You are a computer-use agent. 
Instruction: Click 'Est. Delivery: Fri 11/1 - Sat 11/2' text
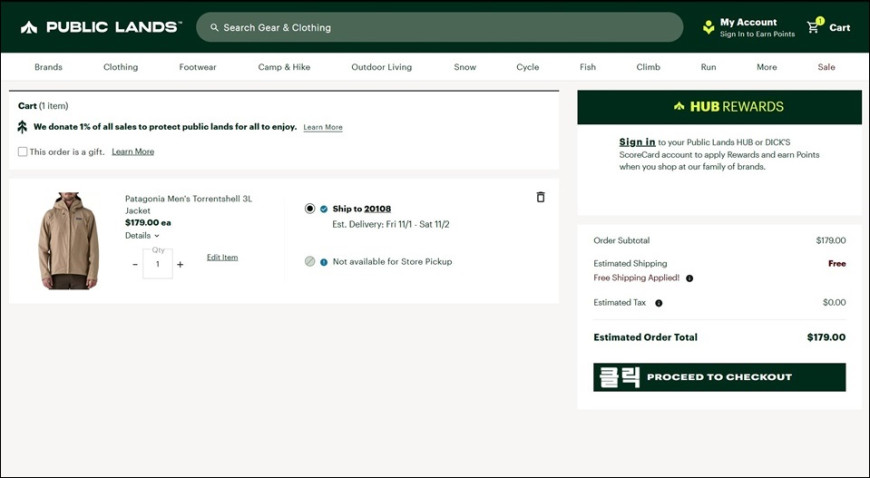coord(391,225)
